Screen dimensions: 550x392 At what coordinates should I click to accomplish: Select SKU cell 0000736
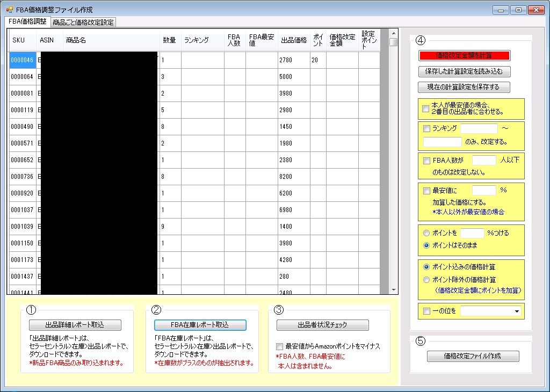pyautogui.click(x=23, y=177)
